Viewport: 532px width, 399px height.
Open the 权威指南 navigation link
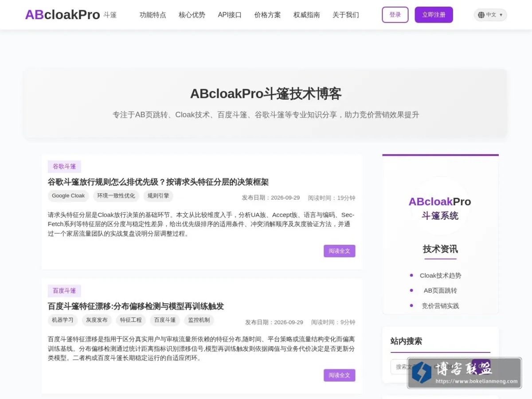pos(307,15)
